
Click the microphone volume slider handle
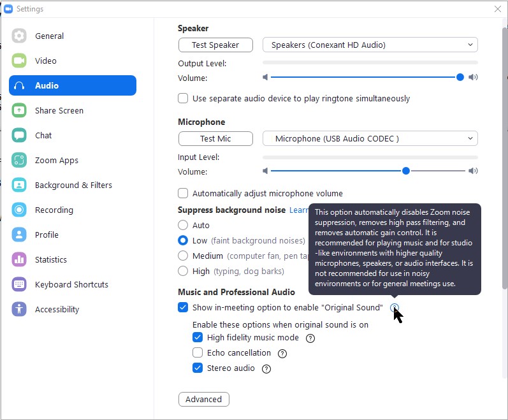coord(405,171)
